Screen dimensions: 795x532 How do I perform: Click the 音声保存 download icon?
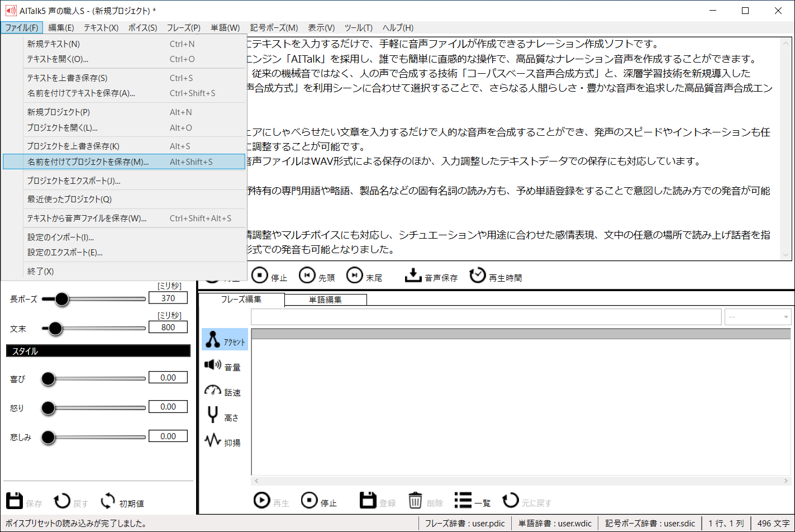click(413, 275)
